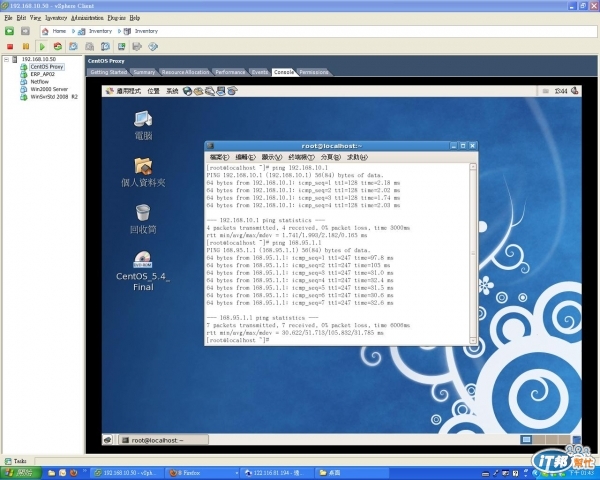The height and width of the screenshot is (480, 600).
Task: Expand first Inventory breadcrumb arrow
Action: (73, 31)
